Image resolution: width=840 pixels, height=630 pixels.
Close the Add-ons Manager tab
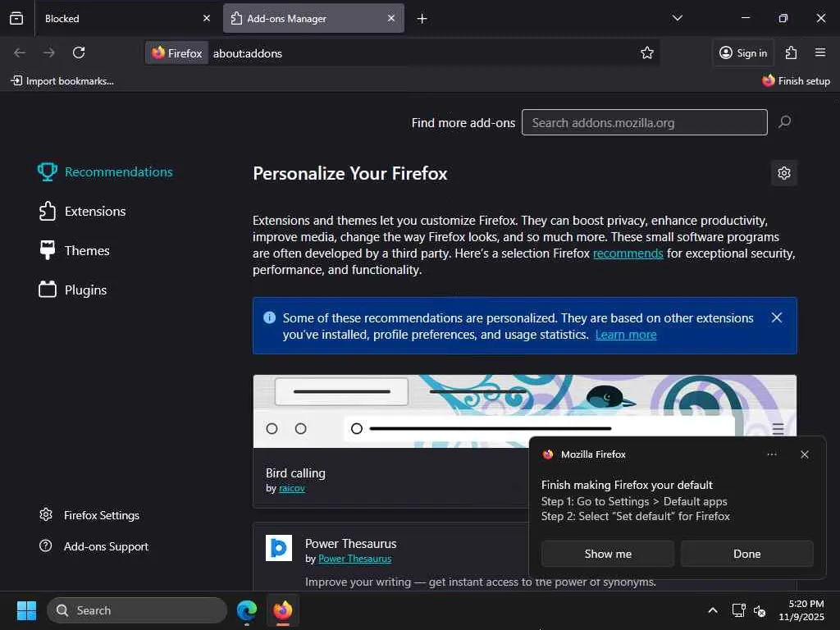click(x=391, y=18)
